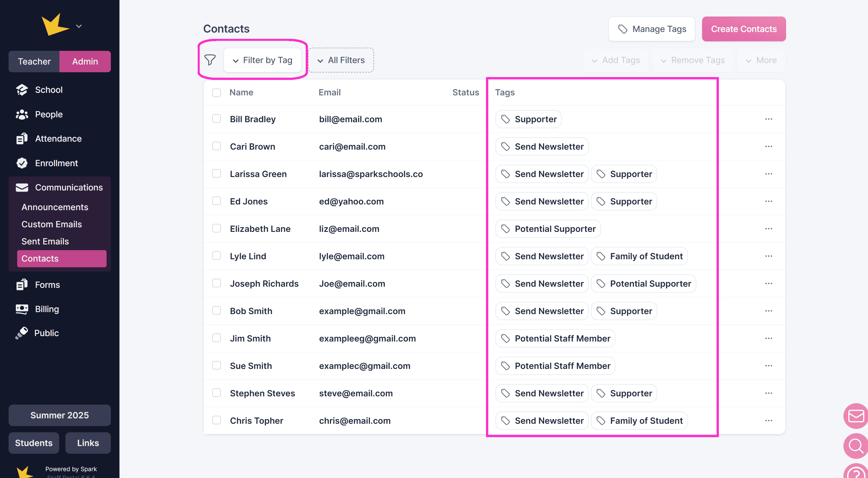The image size is (868, 478).
Task: Open the School graduation cap icon
Action: [22, 90]
